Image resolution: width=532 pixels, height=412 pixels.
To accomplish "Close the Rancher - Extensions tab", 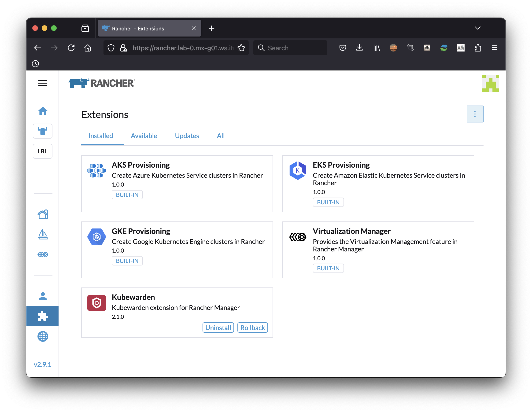I will 194,28.
